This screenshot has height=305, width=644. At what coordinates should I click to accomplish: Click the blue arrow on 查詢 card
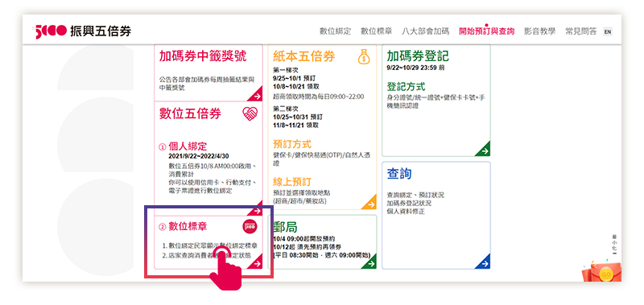pyautogui.click(x=485, y=263)
